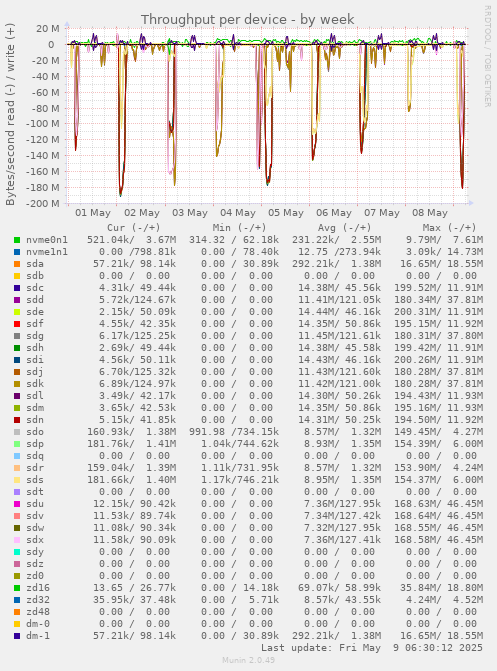497x671 pixels.
Task: Click the sdd purple legend swatch
Action: (17, 300)
